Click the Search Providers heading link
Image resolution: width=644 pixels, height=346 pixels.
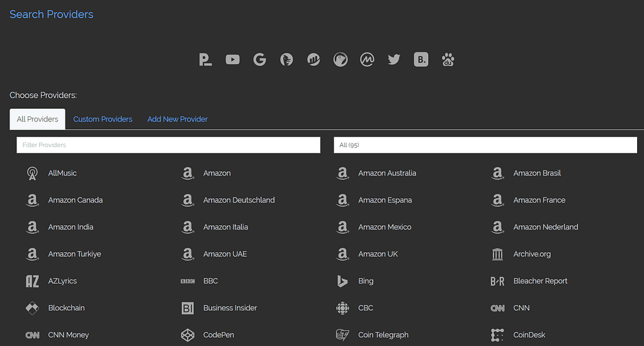(x=52, y=14)
